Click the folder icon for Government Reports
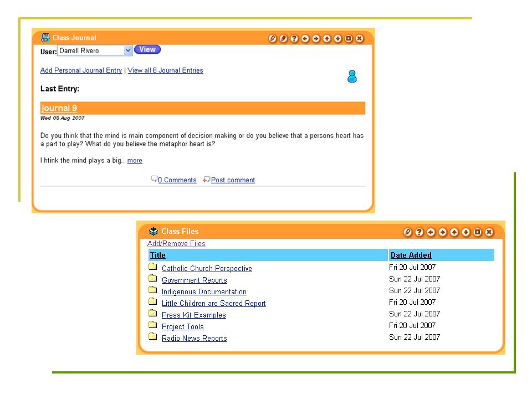This screenshot has width=532, height=399. tap(153, 279)
